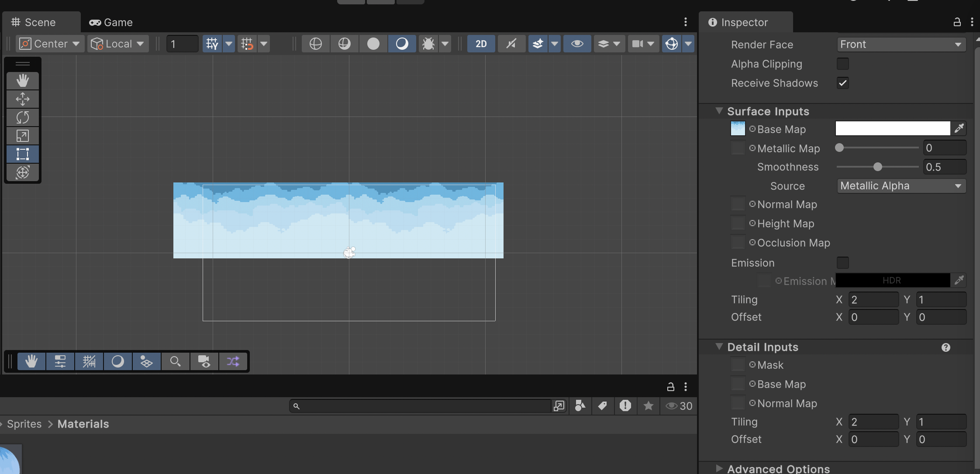Switch to the Game tab
Image resolution: width=980 pixels, height=474 pixels.
[x=111, y=22]
